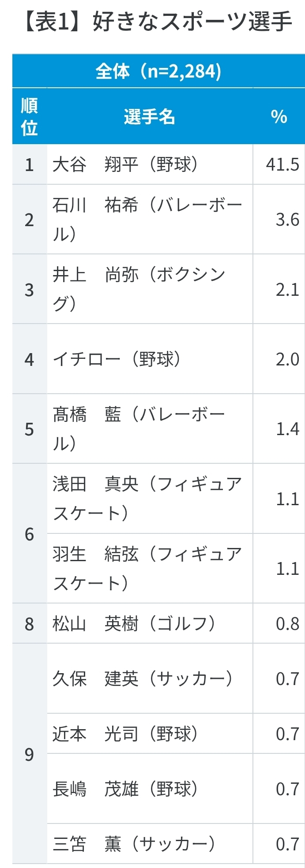Click the 41.5 percentage value
The image size is (305, 868).
click(282, 164)
